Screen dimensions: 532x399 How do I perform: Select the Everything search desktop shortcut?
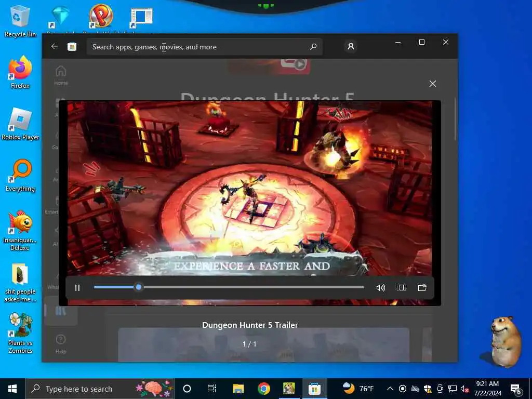(x=20, y=176)
